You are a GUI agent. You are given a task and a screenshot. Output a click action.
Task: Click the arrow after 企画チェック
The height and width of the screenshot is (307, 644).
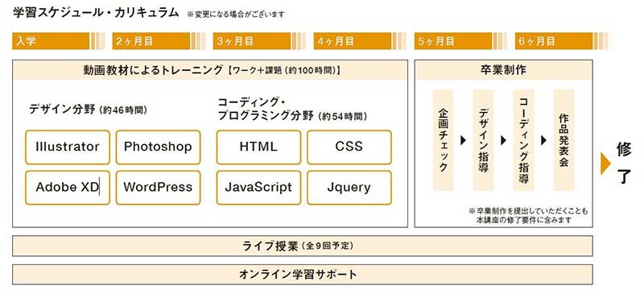pyautogui.click(x=464, y=140)
